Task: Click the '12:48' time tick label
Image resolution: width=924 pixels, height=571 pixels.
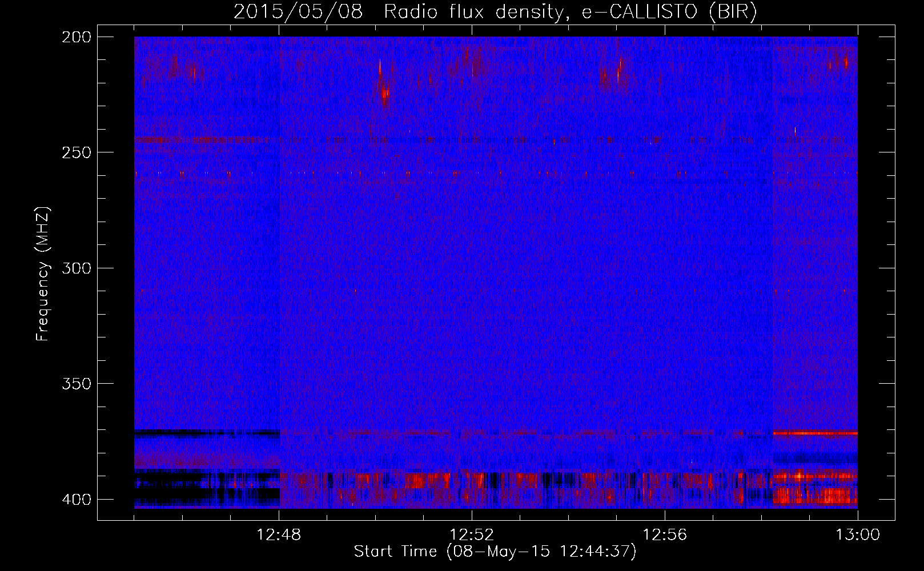Action: pyautogui.click(x=279, y=535)
